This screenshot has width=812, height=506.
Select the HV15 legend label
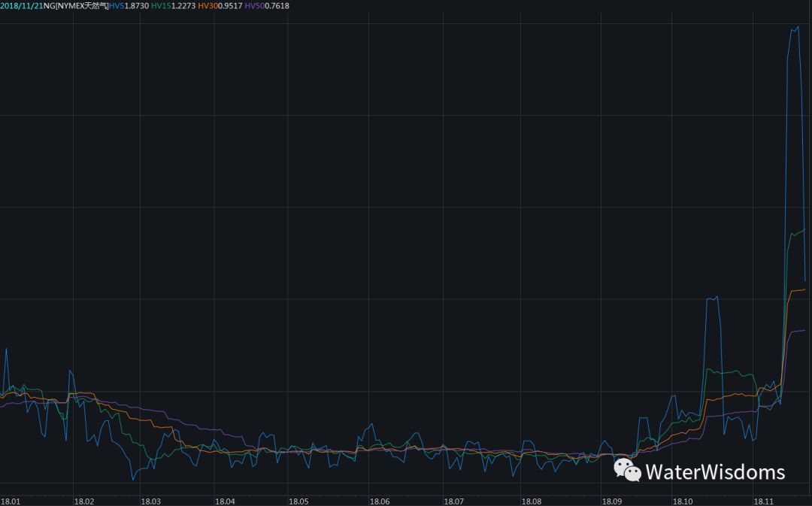click(x=161, y=6)
